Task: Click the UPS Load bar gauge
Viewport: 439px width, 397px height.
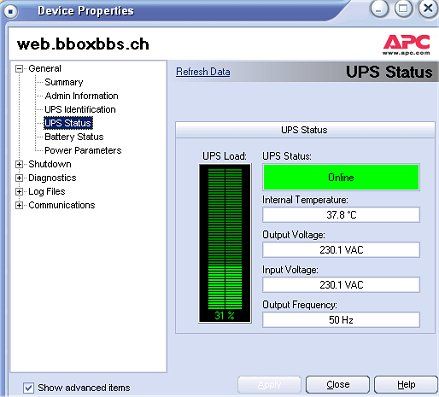Action: (x=225, y=243)
